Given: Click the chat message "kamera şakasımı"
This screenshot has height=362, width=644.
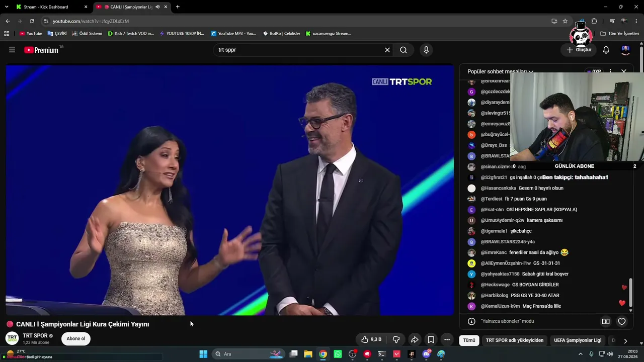Looking at the screenshot, I should (x=545, y=220).
